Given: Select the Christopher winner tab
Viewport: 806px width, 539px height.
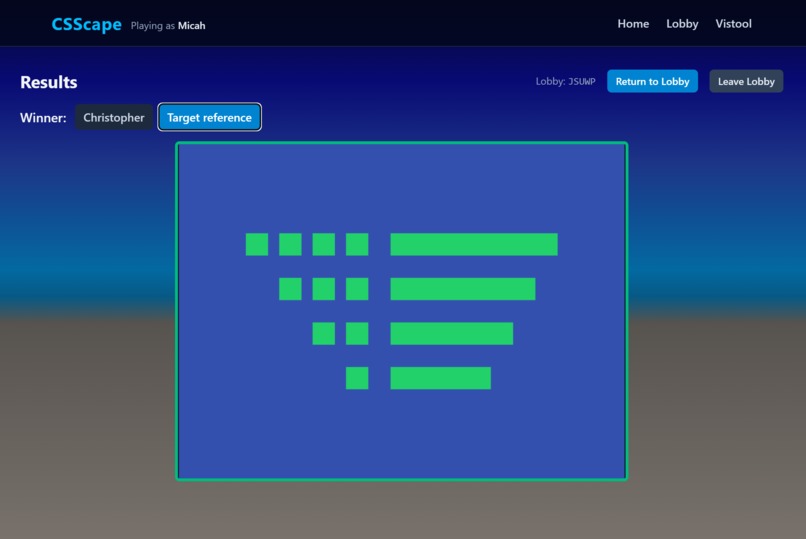Looking at the screenshot, I should (x=114, y=117).
